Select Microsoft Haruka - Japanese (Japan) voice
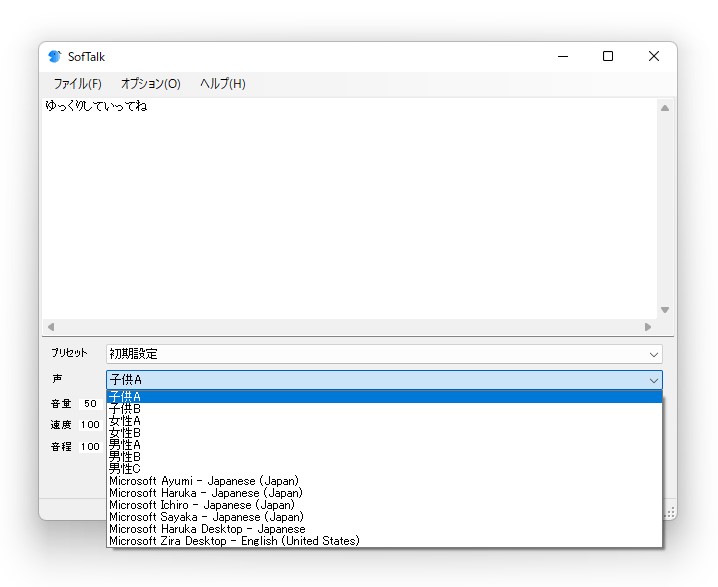This screenshot has width=718, height=587. (x=384, y=493)
